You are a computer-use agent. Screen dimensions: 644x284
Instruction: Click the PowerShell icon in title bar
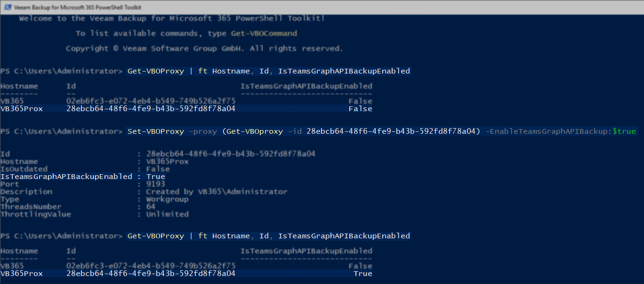[7, 7]
